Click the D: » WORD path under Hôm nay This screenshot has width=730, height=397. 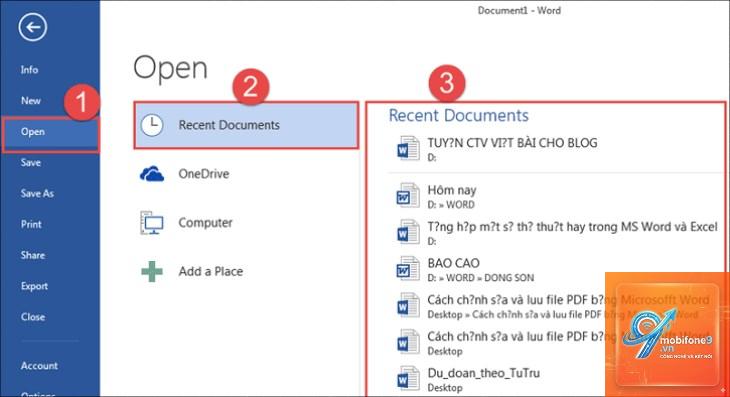pos(451,205)
